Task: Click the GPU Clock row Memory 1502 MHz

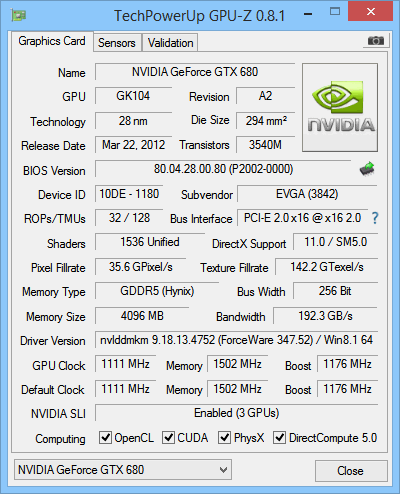Action: (237, 364)
